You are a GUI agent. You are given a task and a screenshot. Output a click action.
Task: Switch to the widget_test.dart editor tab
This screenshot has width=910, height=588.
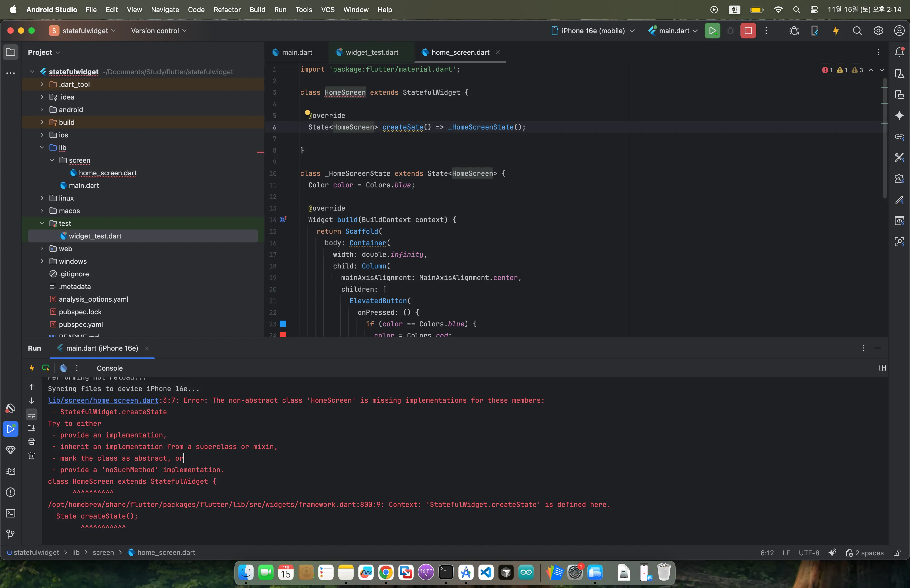[x=371, y=52]
